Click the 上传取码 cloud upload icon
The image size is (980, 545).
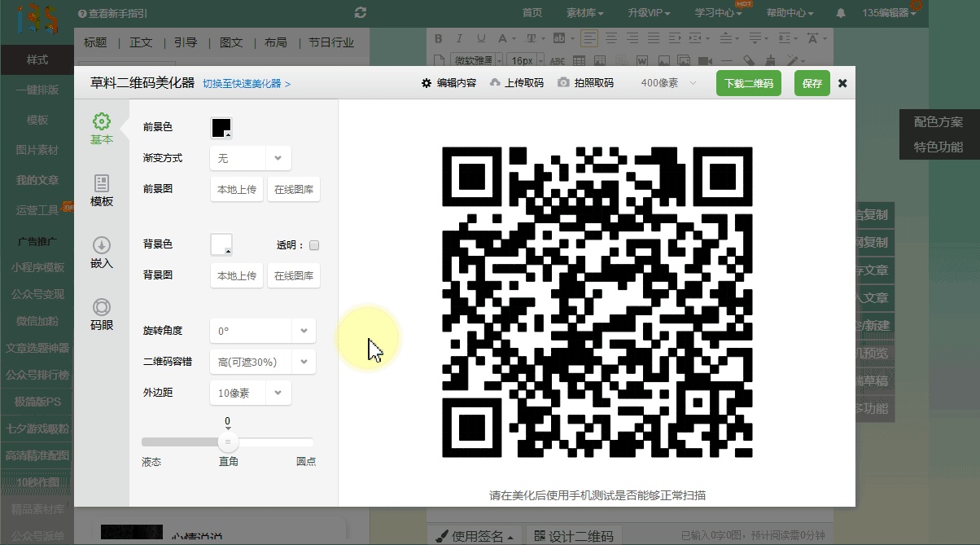point(495,83)
